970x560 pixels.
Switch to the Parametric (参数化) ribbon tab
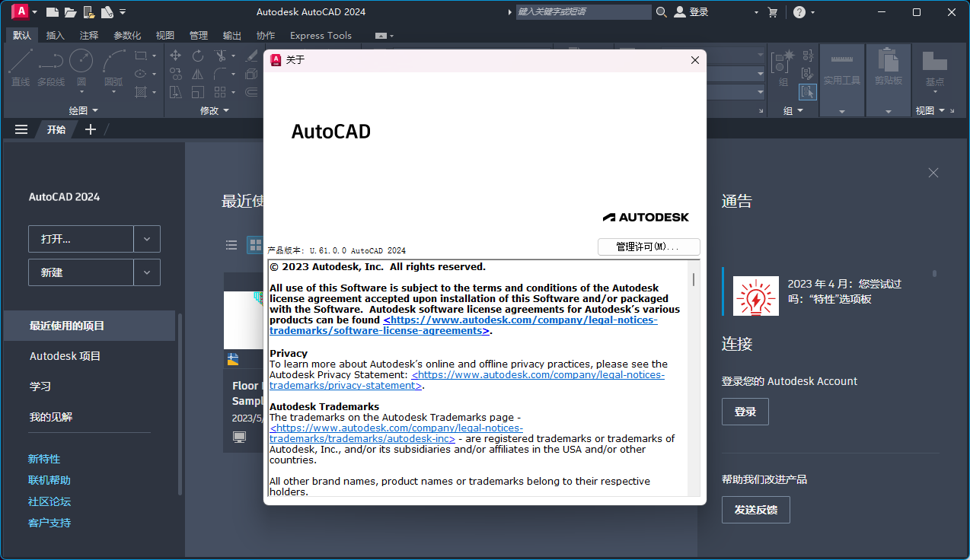point(127,35)
